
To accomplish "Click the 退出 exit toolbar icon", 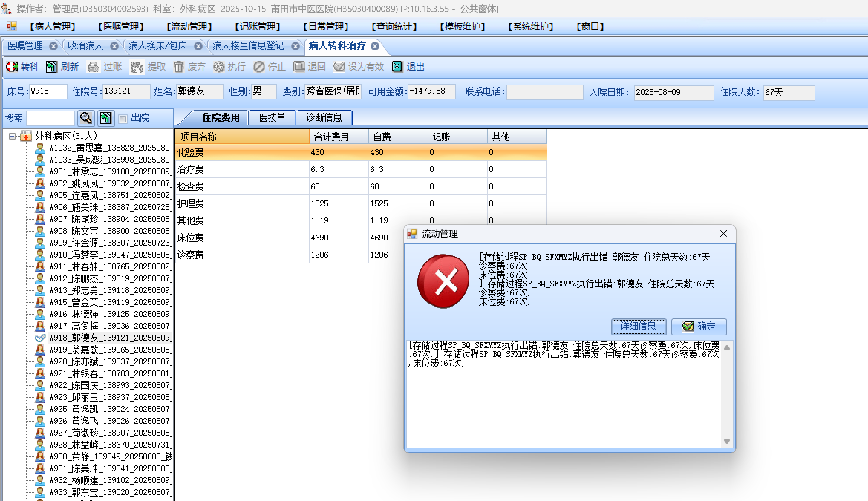I will coord(397,67).
